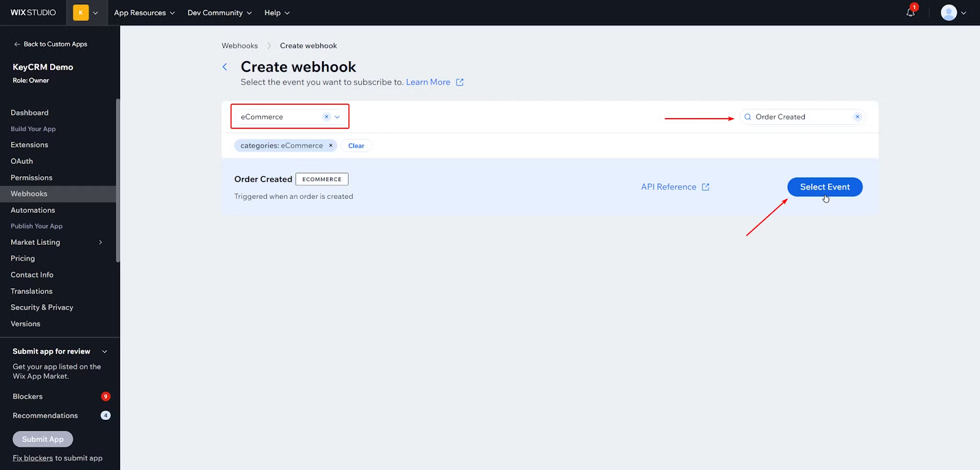Viewport: 980px width, 470px height.
Task: Follow the Fix blockers link
Action: (x=33, y=458)
